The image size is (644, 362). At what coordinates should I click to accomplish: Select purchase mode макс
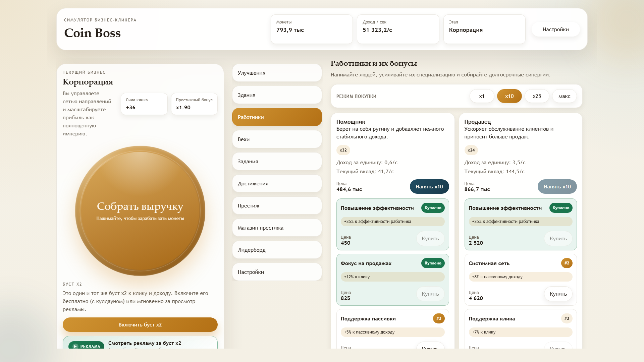[564, 96]
